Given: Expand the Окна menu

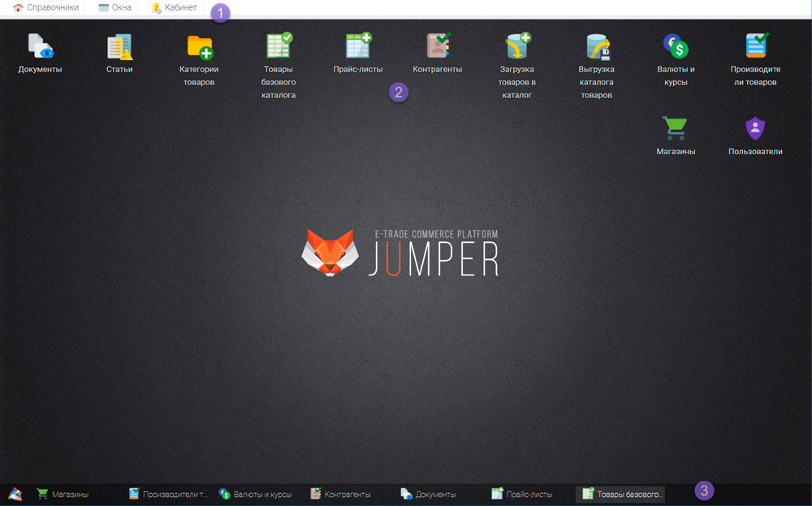Looking at the screenshot, I should [x=114, y=7].
